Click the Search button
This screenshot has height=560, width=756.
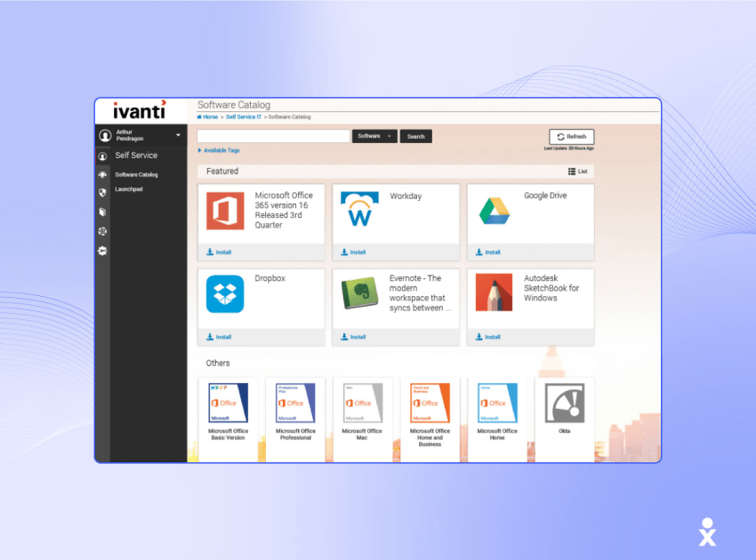415,136
